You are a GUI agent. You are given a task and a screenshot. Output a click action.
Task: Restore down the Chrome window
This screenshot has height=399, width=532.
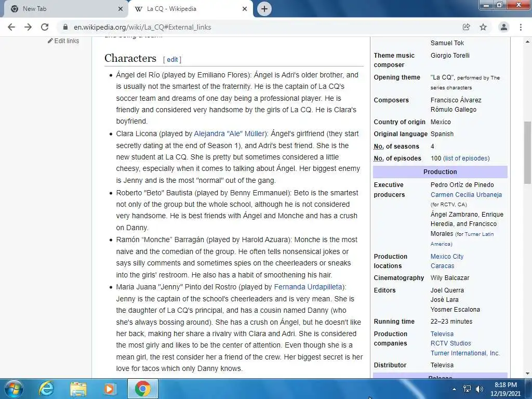[x=500, y=5]
